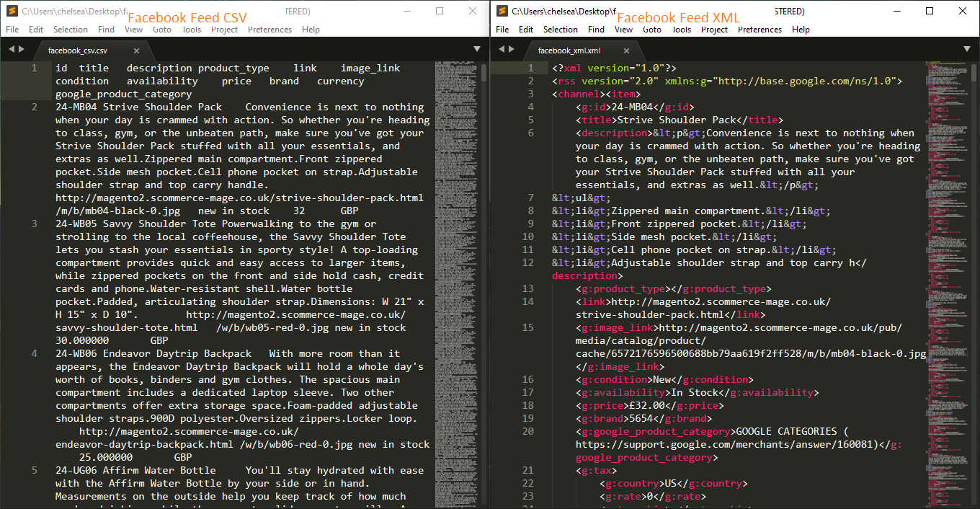Open the Goto menu in the CSV window
Image resolution: width=980 pixels, height=509 pixels.
point(163,30)
